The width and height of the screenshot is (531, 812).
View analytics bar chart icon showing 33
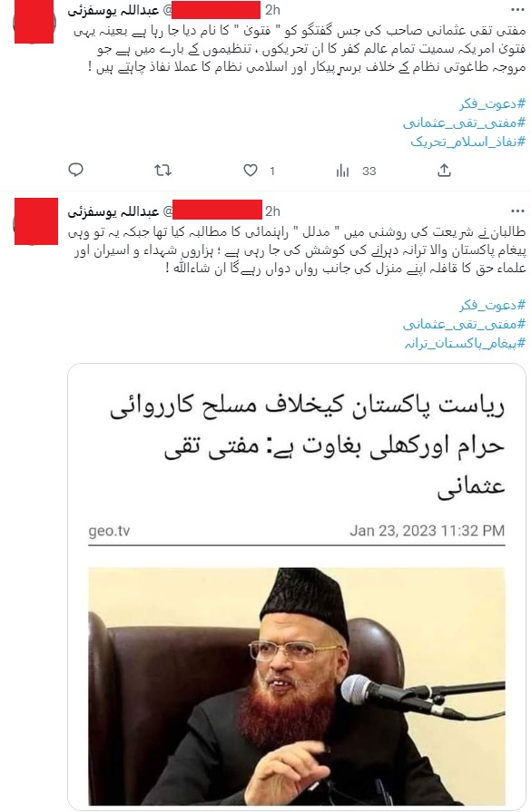coord(342,171)
